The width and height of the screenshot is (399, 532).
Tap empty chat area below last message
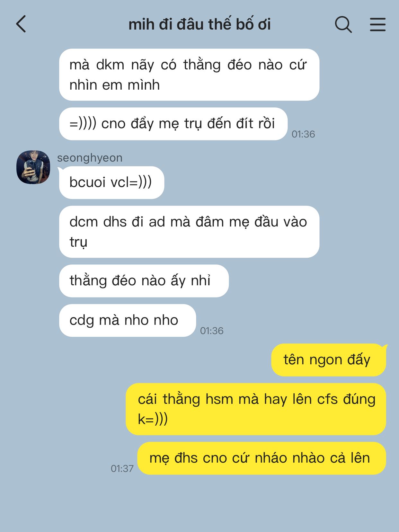[x=199, y=504]
